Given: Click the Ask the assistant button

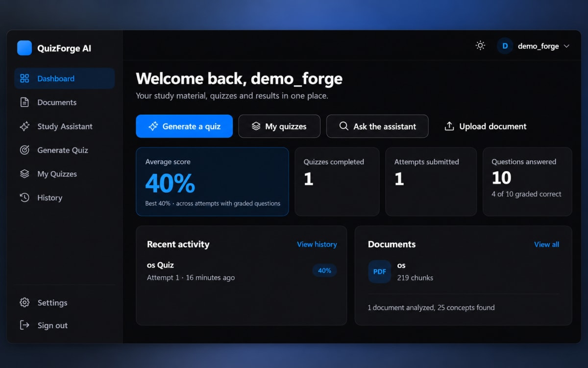Looking at the screenshot, I should click(x=377, y=126).
